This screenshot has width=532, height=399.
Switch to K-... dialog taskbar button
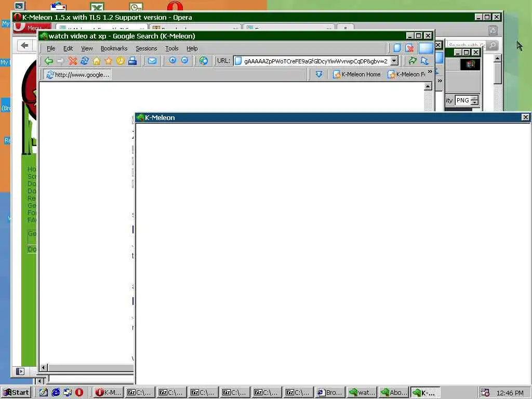pyautogui.click(x=425, y=392)
